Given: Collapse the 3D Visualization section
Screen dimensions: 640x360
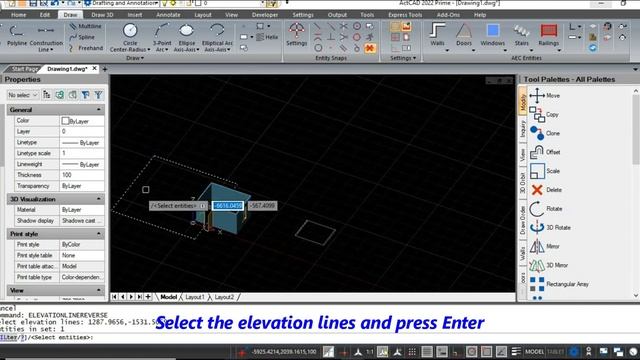Looking at the screenshot, I should [99, 199].
